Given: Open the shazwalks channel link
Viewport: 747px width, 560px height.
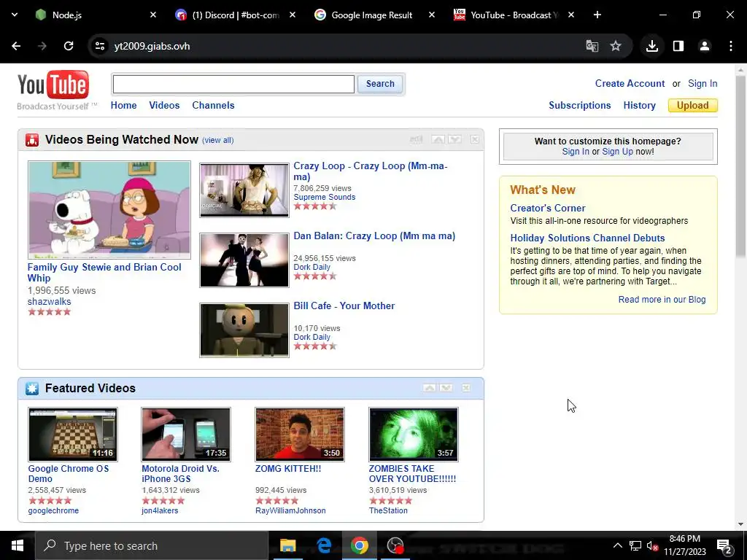Looking at the screenshot, I should coord(49,301).
